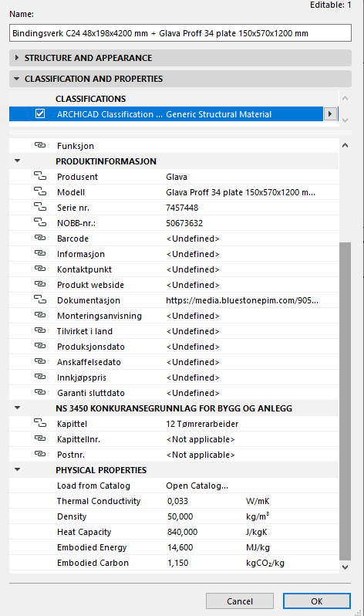Click into the Name input field
Viewport: 364px width, 616px height.
coord(180,33)
